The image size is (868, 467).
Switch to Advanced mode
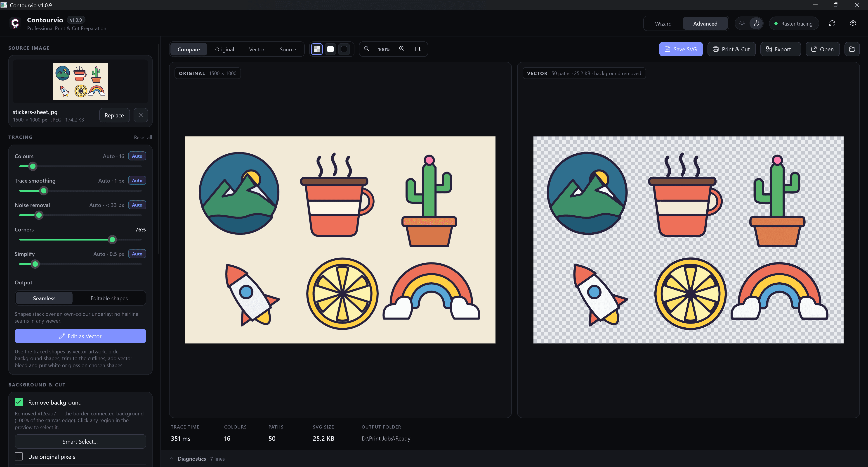pos(705,24)
